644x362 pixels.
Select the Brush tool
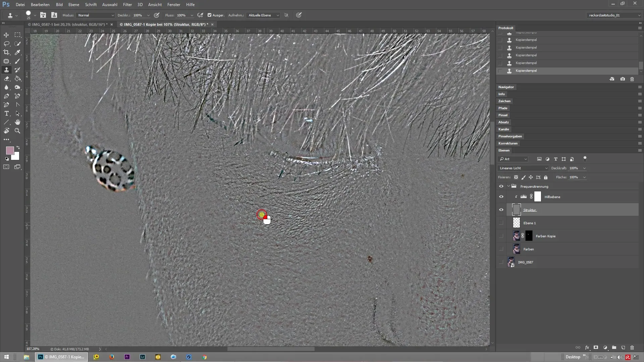tap(17, 61)
